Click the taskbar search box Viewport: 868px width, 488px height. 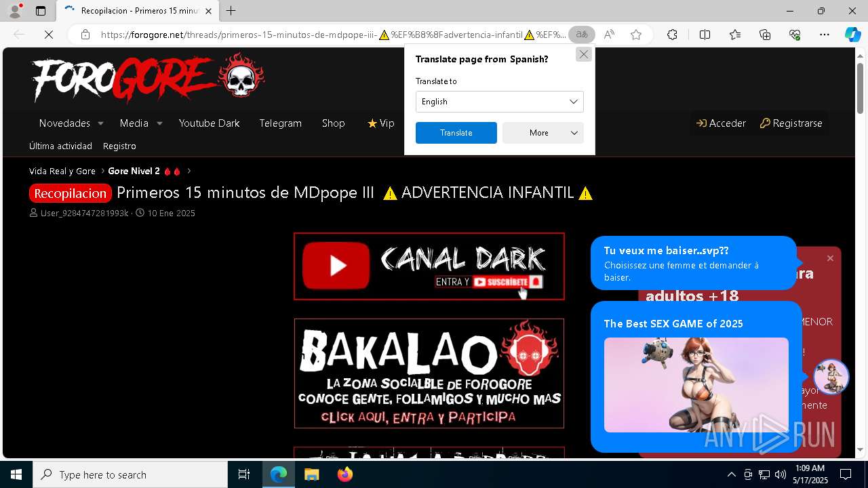coord(130,474)
